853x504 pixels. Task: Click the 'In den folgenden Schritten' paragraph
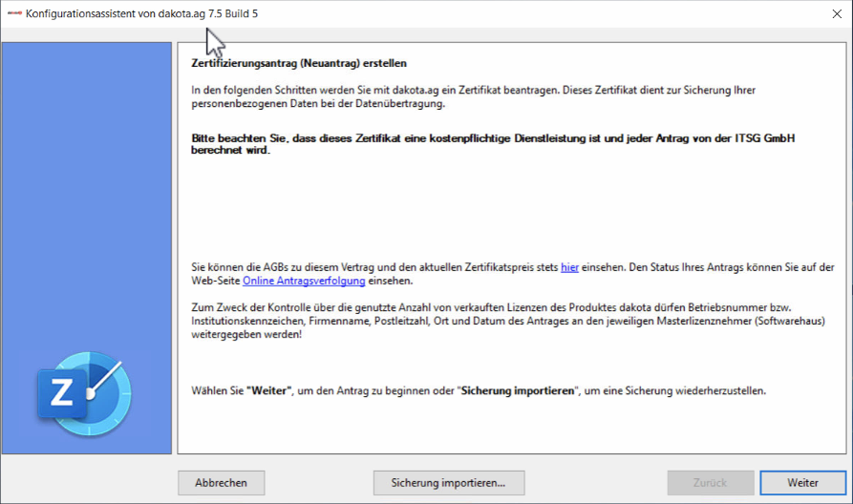pyautogui.click(x=473, y=96)
